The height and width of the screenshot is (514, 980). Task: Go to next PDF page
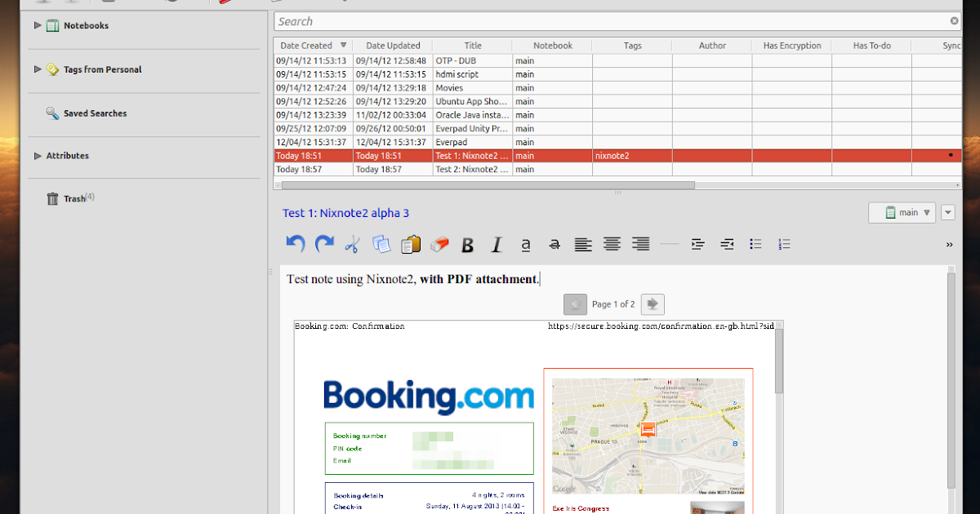coord(653,304)
